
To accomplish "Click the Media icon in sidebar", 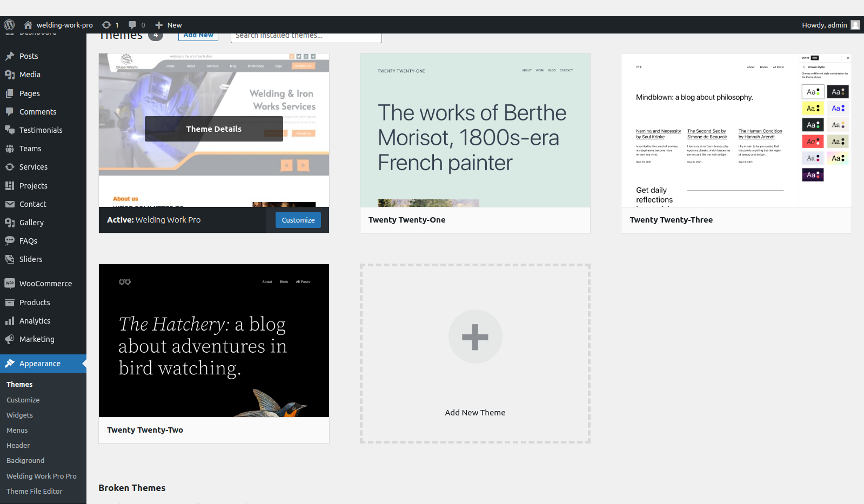I will 10,75.
